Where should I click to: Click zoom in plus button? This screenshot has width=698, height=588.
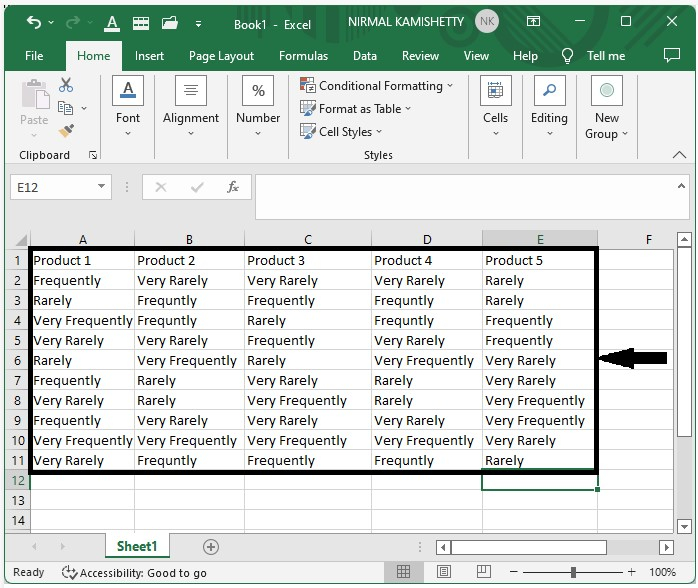pos(631,572)
